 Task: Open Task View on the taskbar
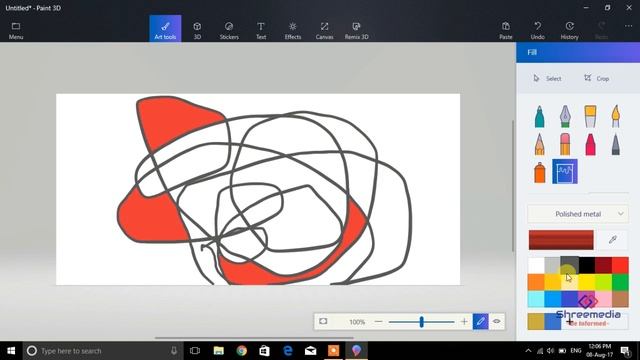pyautogui.click(x=195, y=351)
